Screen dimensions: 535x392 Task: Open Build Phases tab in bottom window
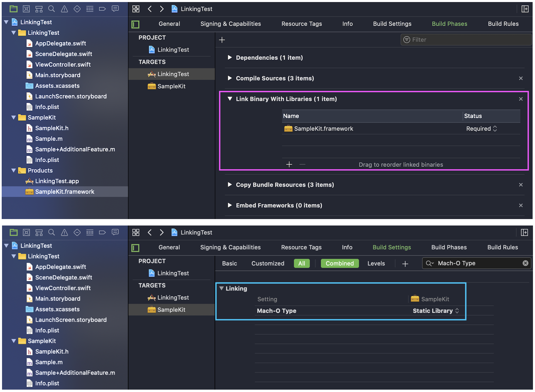point(449,248)
